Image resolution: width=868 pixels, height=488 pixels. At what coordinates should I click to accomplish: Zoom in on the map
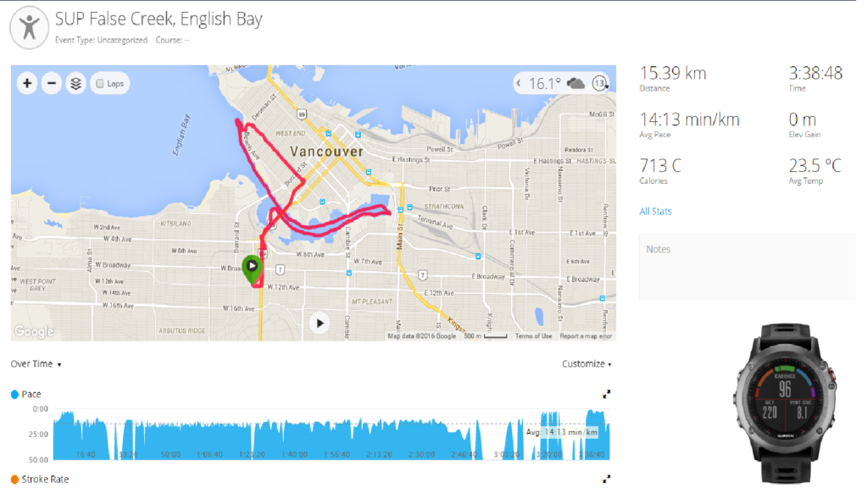[28, 83]
